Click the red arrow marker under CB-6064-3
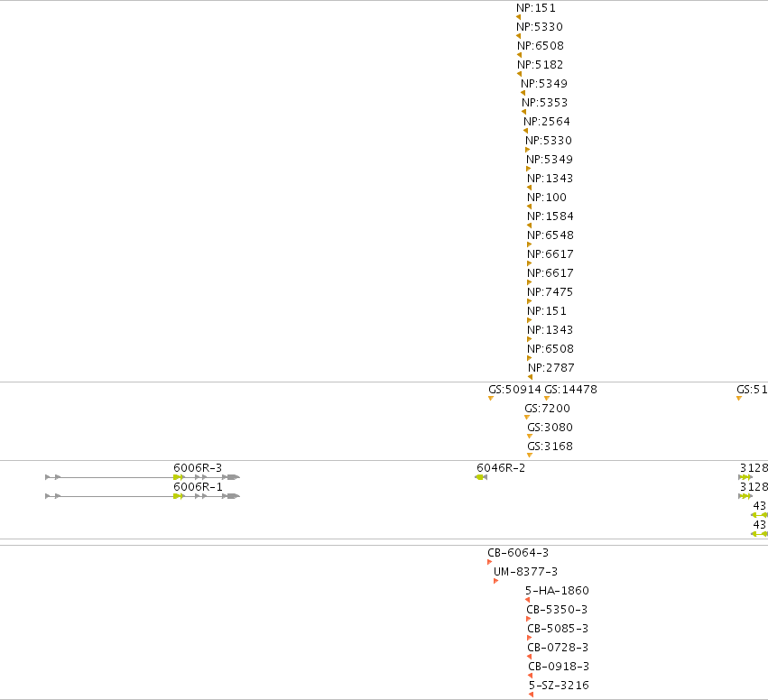 click(490, 562)
